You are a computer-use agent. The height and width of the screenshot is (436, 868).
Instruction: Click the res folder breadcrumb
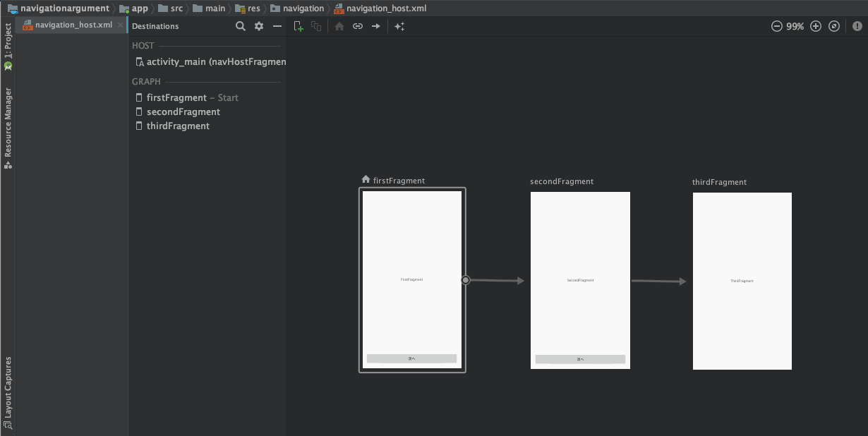coord(248,8)
